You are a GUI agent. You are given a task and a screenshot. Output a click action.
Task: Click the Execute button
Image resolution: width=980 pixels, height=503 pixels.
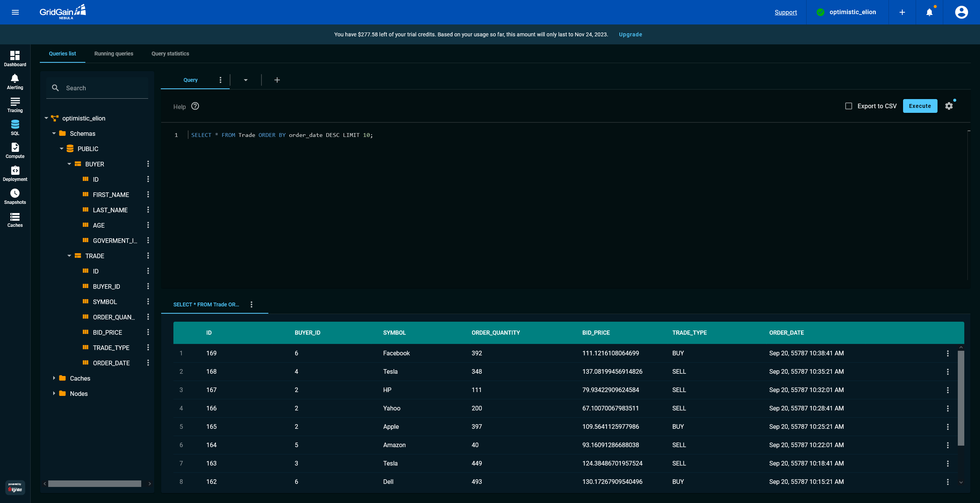pyautogui.click(x=920, y=106)
